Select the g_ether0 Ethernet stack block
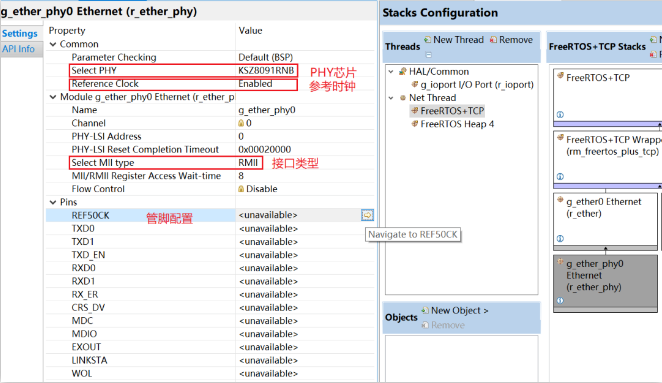Screen dimensions: 662x383 (x=605, y=221)
